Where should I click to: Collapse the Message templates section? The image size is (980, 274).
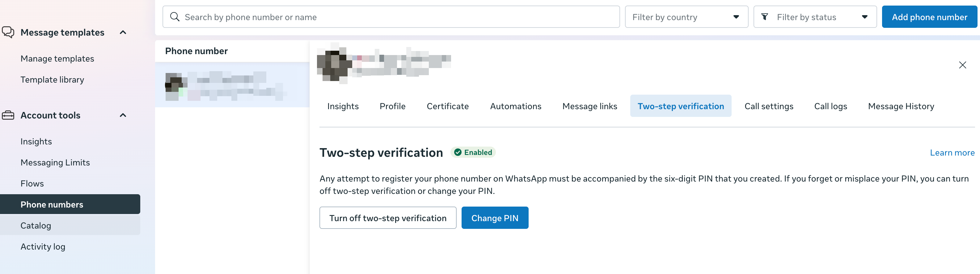(122, 32)
